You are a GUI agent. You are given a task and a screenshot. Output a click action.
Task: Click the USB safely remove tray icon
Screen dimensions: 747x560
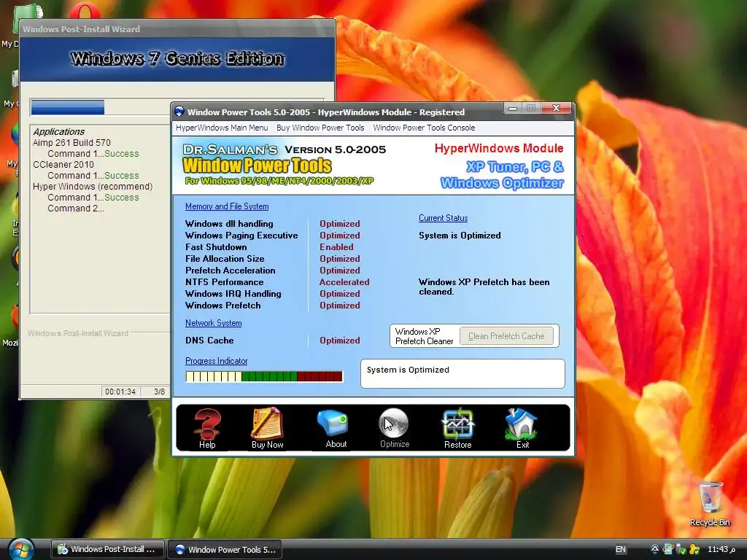(x=681, y=550)
